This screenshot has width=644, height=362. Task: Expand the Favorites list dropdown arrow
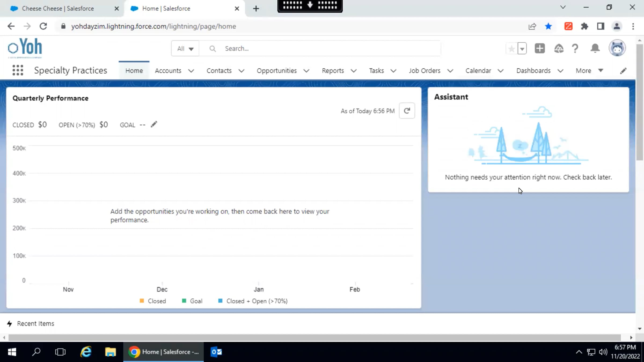(x=522, y=49)
